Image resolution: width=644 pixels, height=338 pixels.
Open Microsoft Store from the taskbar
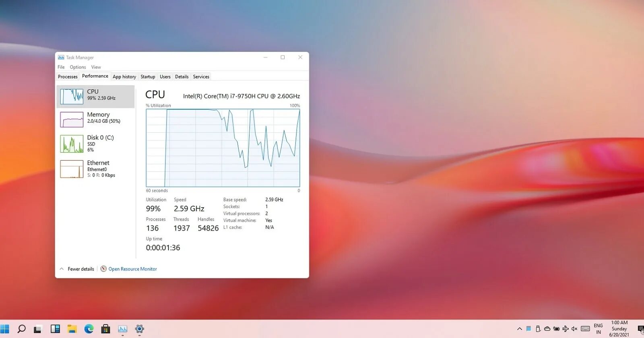tap(106, 329)
